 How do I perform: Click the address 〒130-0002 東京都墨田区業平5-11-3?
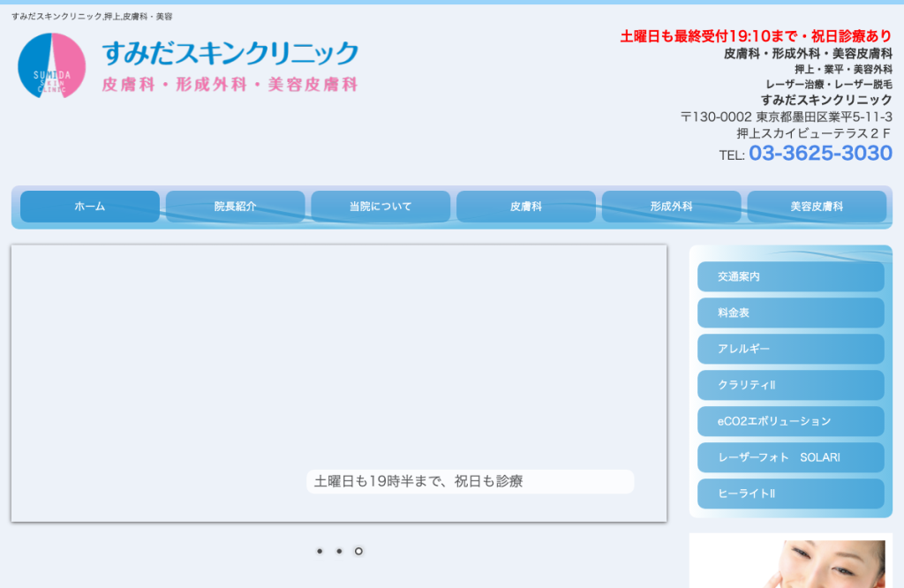pos(787,117)
